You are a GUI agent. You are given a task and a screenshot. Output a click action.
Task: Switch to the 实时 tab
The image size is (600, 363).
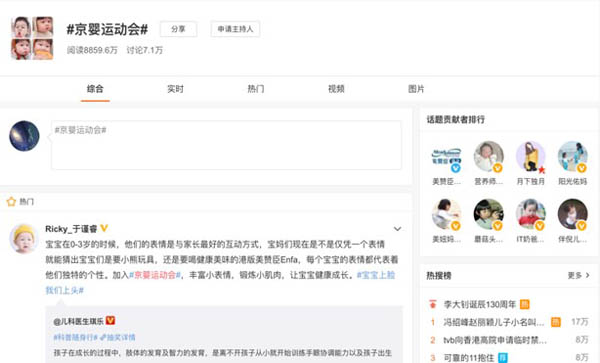tap(175, 89)
